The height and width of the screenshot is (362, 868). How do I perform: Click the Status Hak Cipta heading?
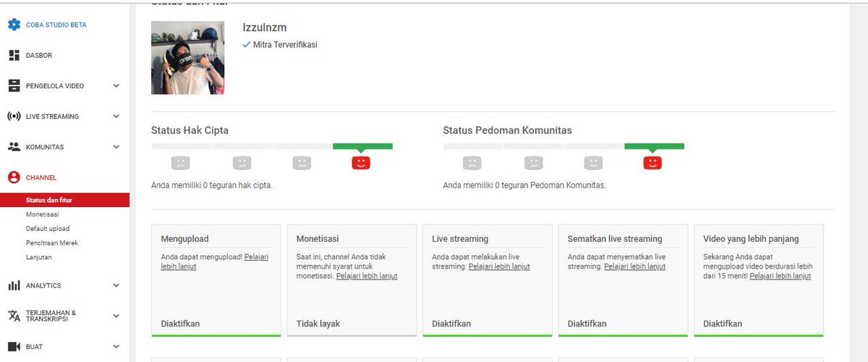[190, 130]
